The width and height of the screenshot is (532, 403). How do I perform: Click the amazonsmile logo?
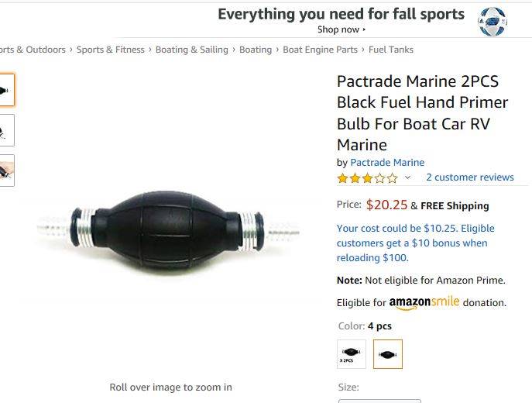(x=424, y=302)
